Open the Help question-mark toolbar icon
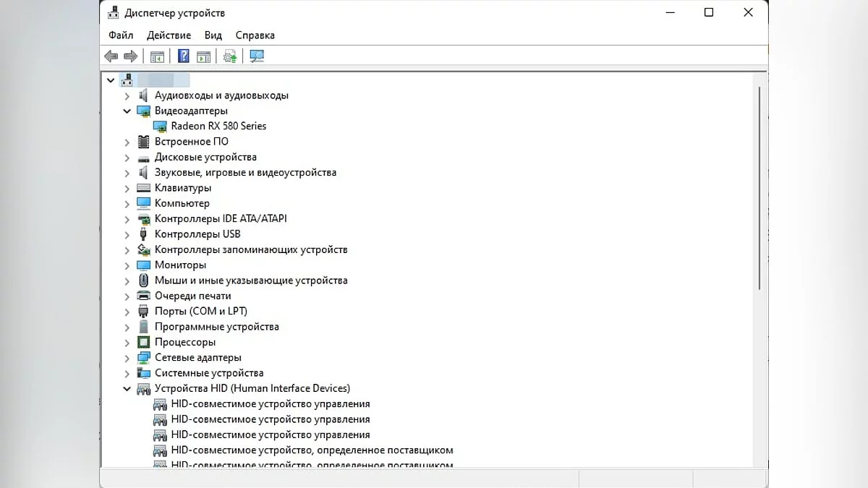The height and width of the screenshot is (488, 868). tap(184, 56)
